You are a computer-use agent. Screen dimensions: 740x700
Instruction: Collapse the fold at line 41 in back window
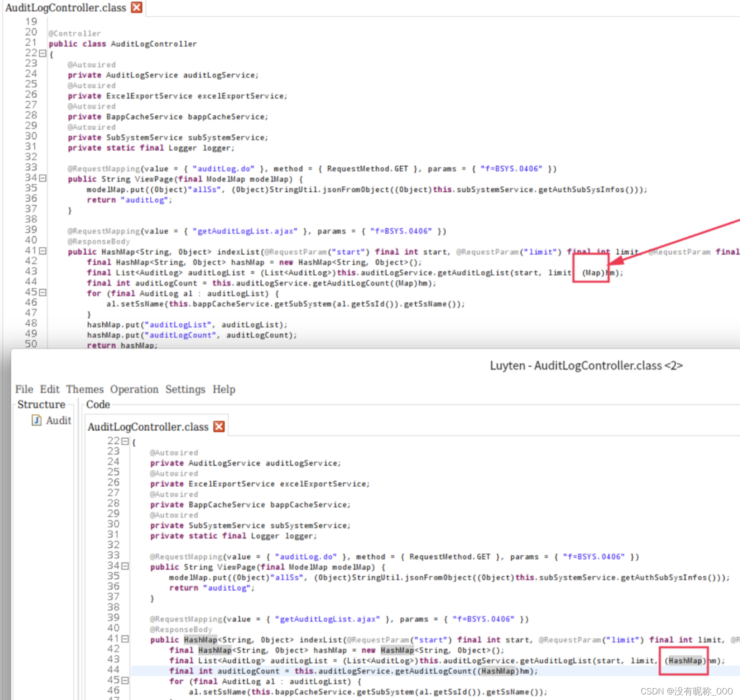click(42, 251)
